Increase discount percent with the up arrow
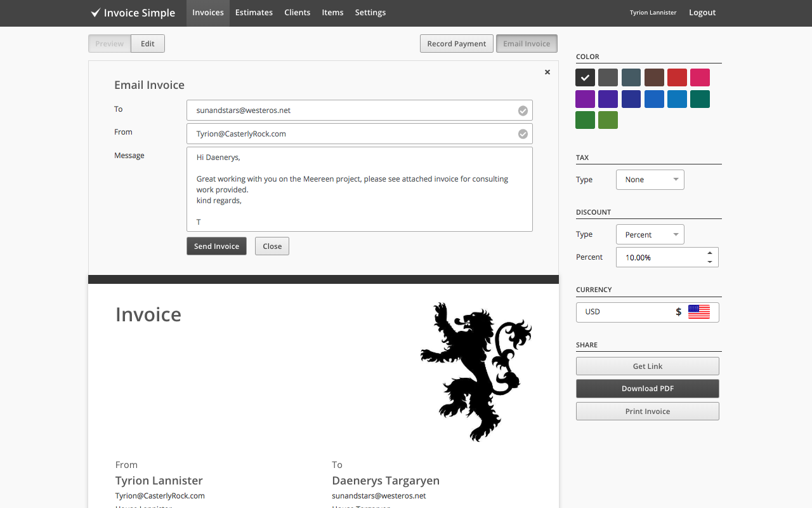 pyautogui.click(x=710, y=253)
